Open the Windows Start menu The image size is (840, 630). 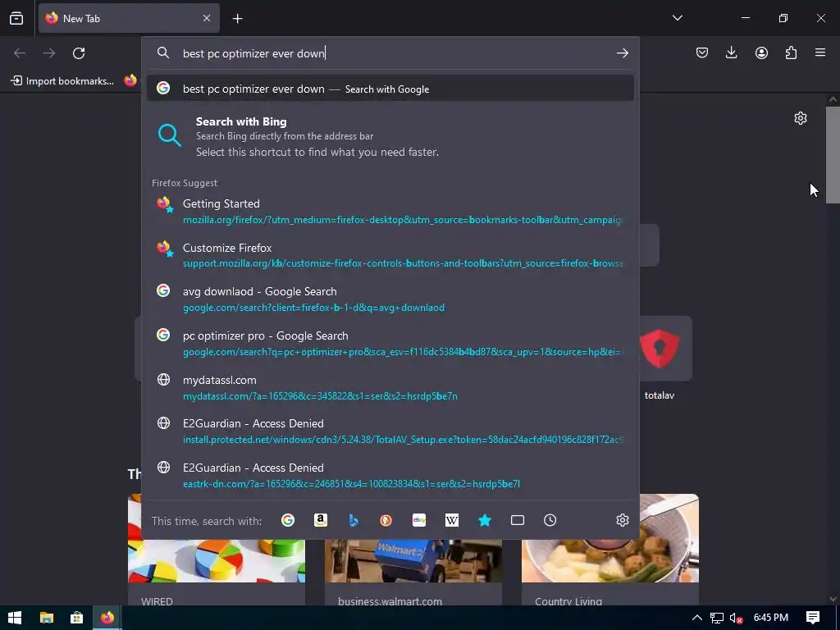[15, 618]
